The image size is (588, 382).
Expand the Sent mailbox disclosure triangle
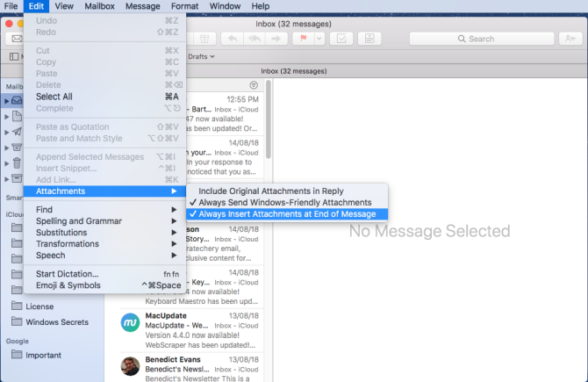(x=7, y=133)
